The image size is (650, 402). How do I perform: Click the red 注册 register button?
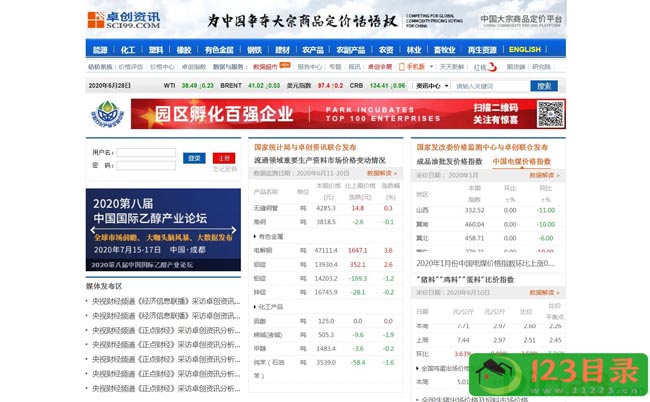tap(222, 158)
